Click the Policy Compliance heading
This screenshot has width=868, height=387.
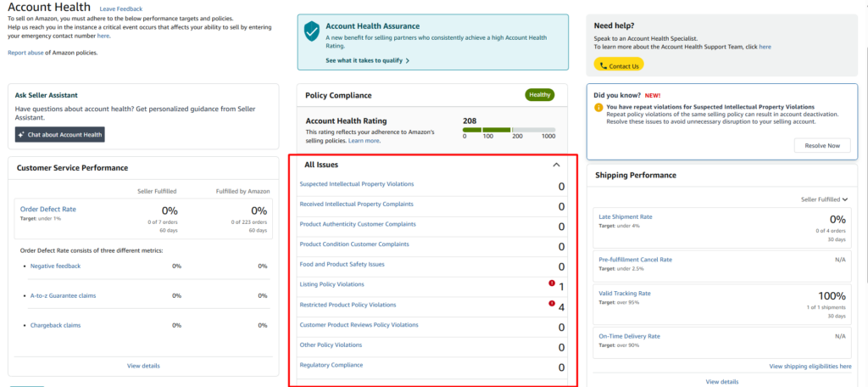(x=338, y=95)
